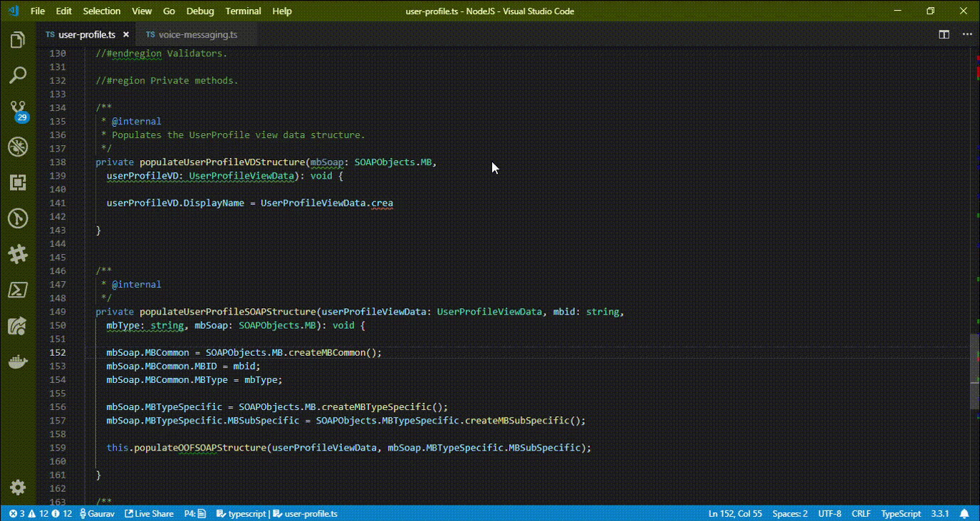
Task: Click line number 152 in gutter
Action: (x=58, y=352)
